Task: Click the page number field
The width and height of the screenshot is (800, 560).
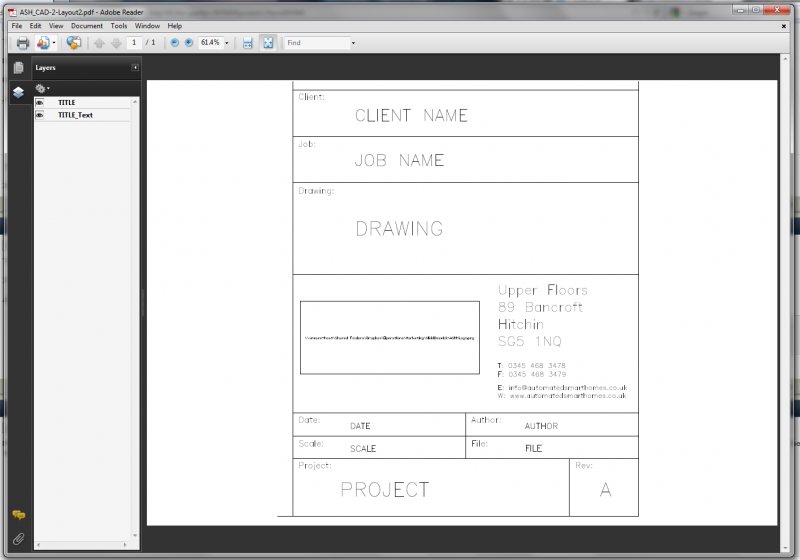Action: tap(134, 42)
